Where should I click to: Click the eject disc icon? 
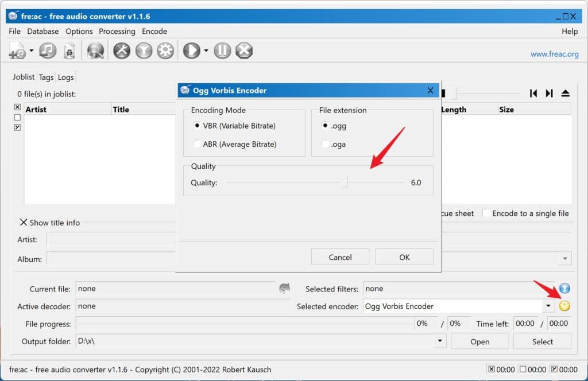[566, 94]
